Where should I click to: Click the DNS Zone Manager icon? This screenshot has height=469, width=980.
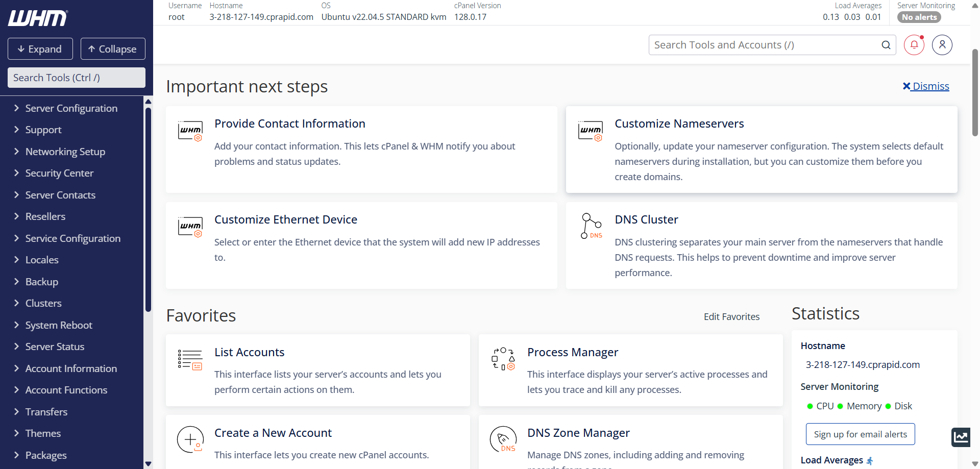[503, 439]
